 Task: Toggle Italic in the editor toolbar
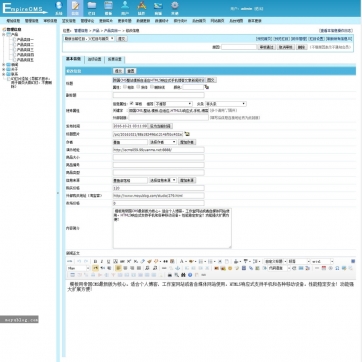(102, 262)
